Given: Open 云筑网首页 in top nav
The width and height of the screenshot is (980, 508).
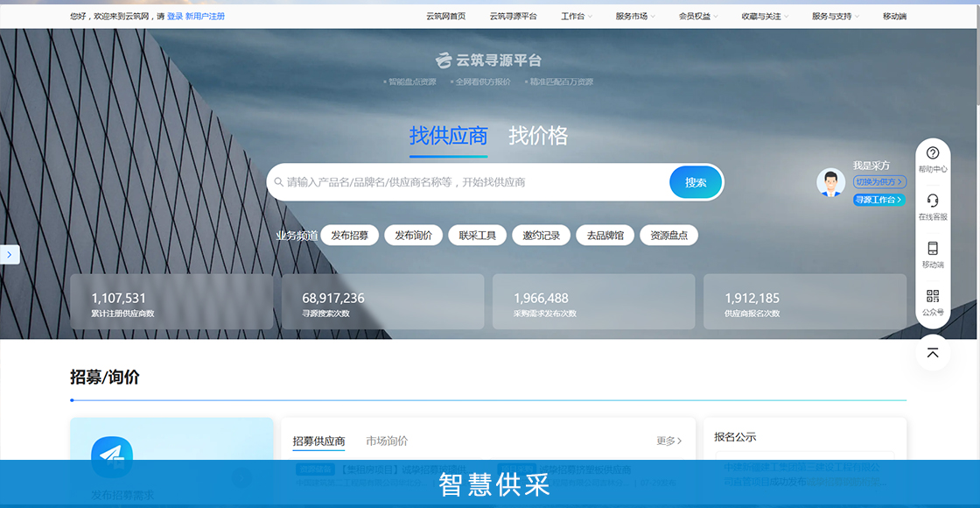Looking at the screenshot, I should (445, 17).
